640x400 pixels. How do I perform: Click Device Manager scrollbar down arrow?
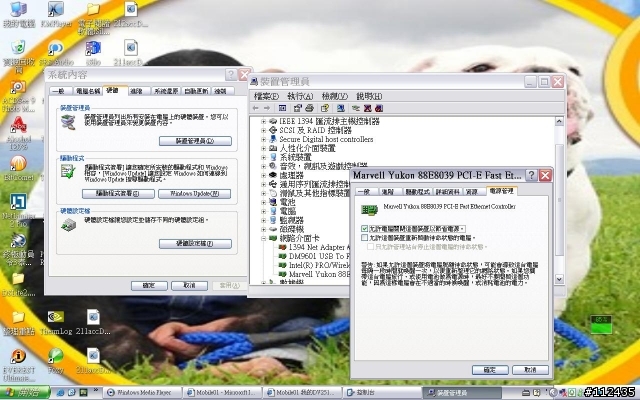click(559, 279)
